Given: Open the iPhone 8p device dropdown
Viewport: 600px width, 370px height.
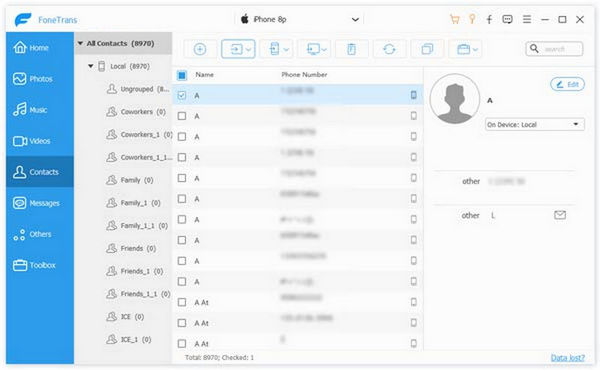Looking at the screenshot, I should coord(300,19).
